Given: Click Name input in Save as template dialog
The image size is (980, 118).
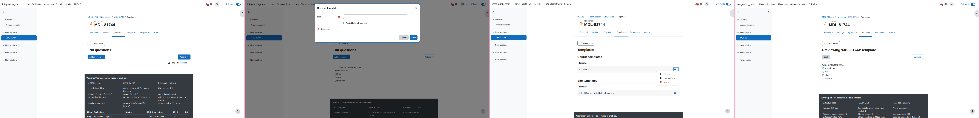Looking at the screenshot, I should [375, 17].
